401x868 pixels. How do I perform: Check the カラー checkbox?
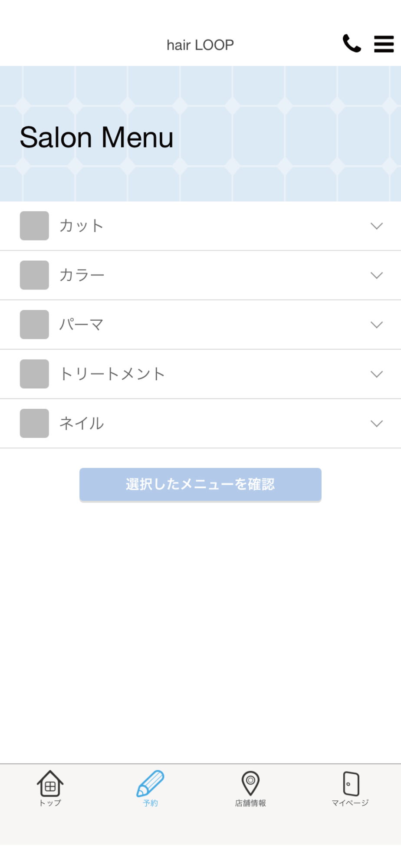point(34,275)
